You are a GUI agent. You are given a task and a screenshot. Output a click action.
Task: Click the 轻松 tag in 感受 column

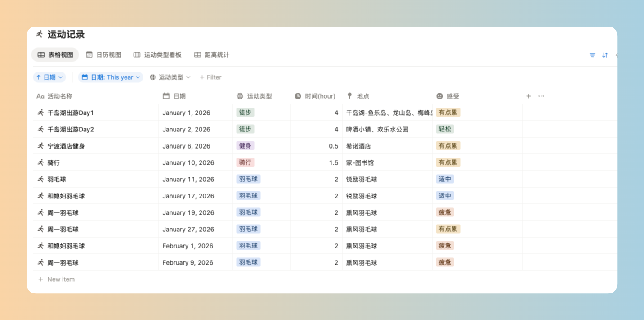pyautogui.click(x=444, y=129)
